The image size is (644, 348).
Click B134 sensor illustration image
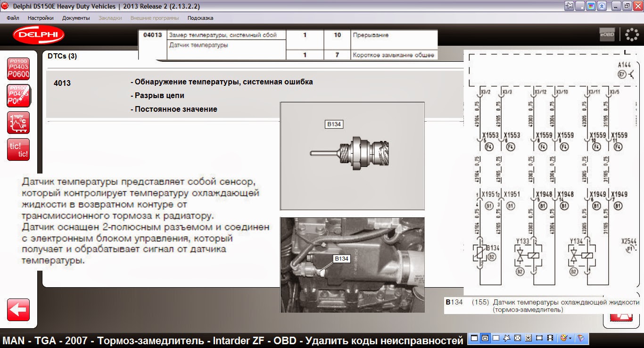point(353,156)
